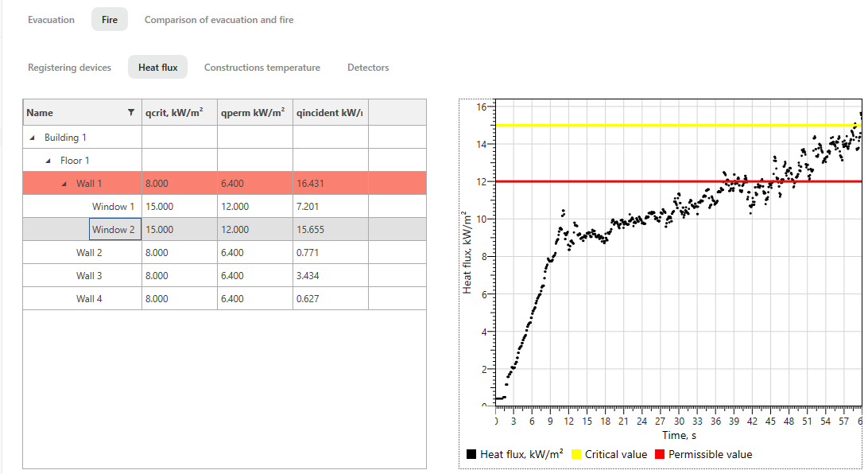Select the Window 2 row
Screen dimensions: 868x474
tap(115, 228)
